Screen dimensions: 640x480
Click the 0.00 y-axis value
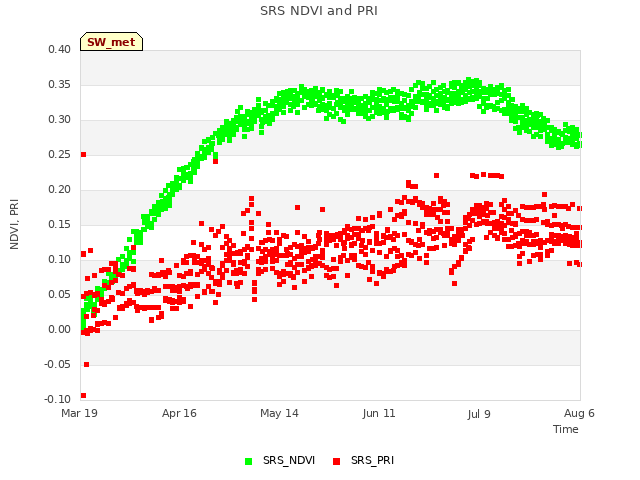[x=60, y=329]
